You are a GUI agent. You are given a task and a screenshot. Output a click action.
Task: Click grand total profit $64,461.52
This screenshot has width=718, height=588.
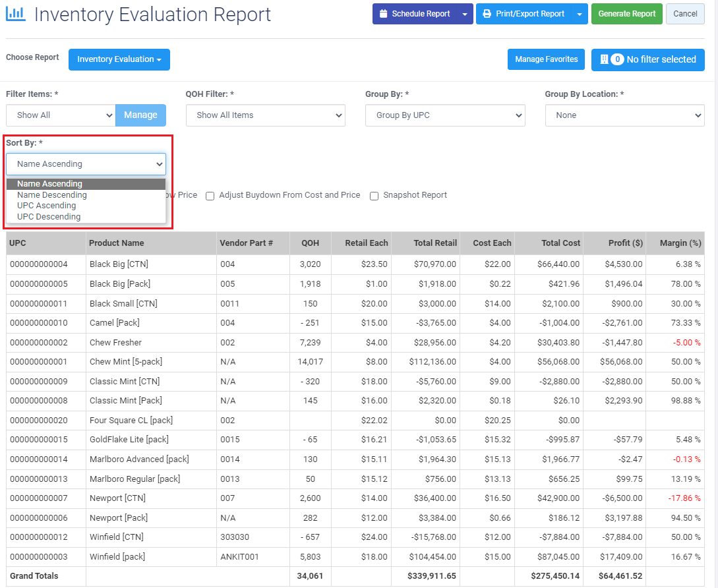620,576
